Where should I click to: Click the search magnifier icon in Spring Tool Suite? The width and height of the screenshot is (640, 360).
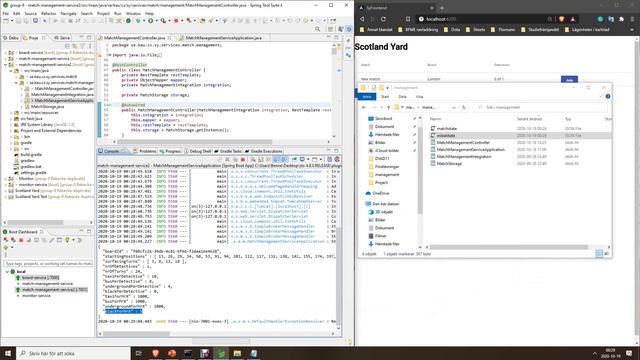tap(318, 29)
